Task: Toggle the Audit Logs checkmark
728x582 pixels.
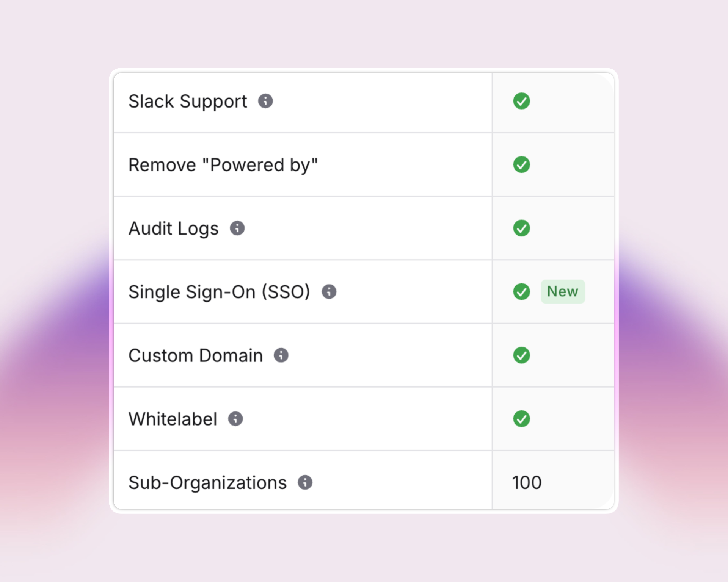Action: 521,228
